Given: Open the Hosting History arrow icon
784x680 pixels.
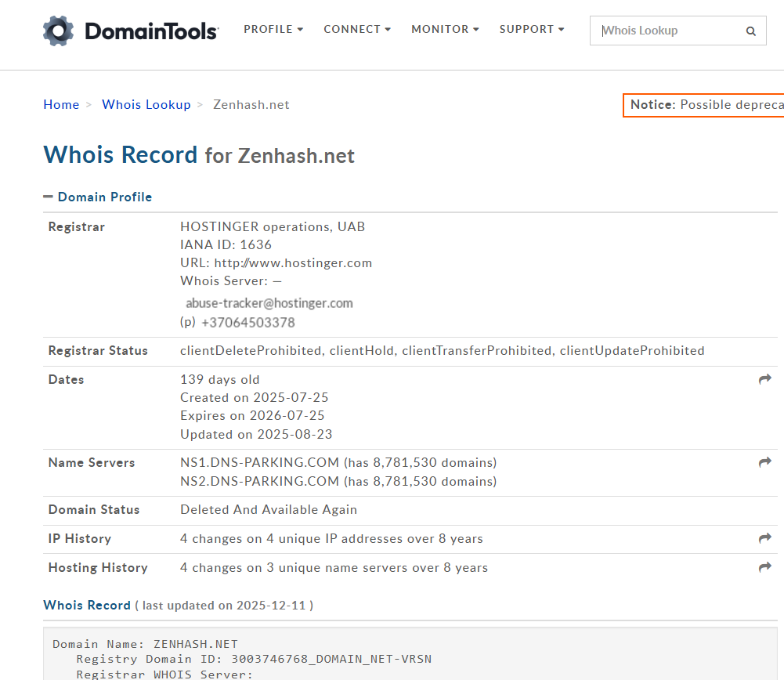Looking at the screenshot, I should coord(764,568).
